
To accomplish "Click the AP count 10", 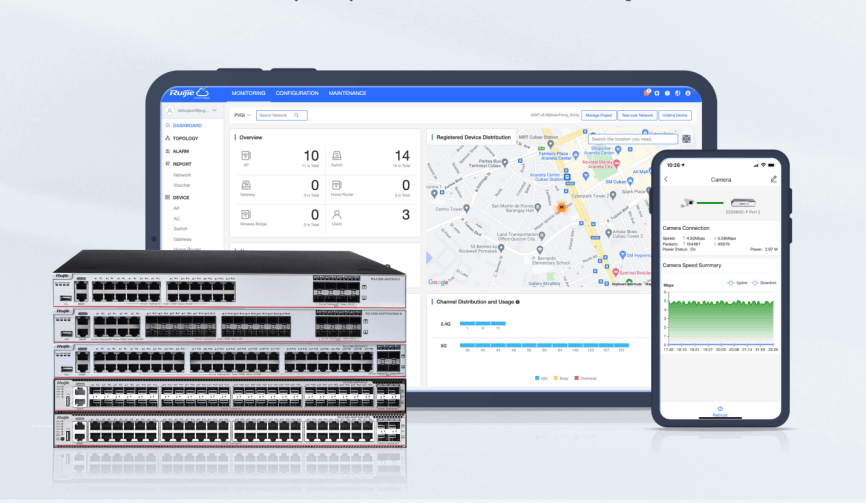I will pyautogui.click(x=311, y=156).
